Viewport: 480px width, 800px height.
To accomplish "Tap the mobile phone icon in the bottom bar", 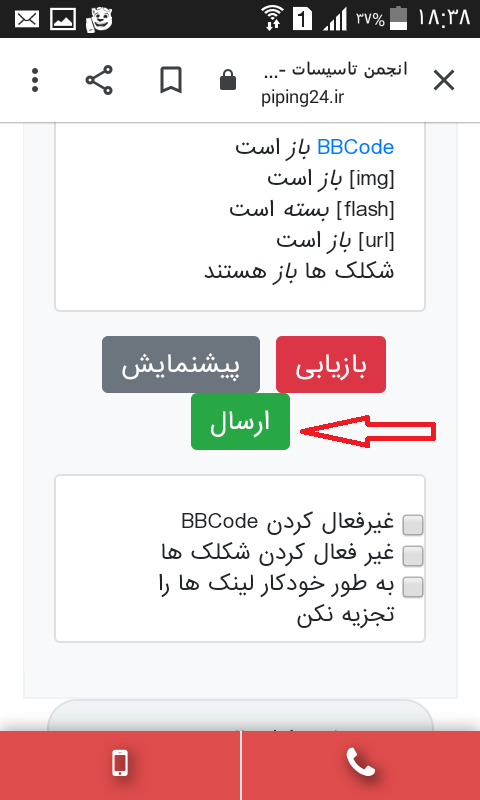I will coord(120,764).
